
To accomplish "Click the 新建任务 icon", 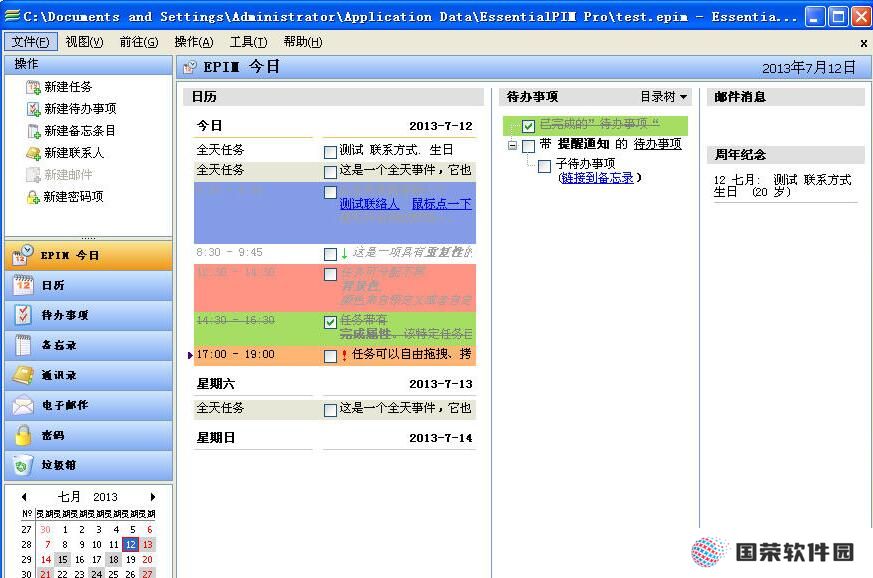I will click(33, 87).
